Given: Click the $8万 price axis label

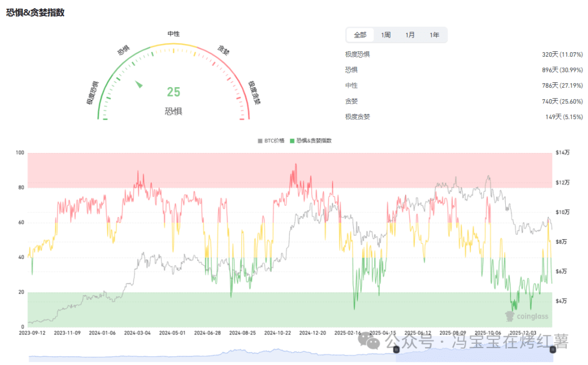Looking at the screenshot, I should coord(561,241).
